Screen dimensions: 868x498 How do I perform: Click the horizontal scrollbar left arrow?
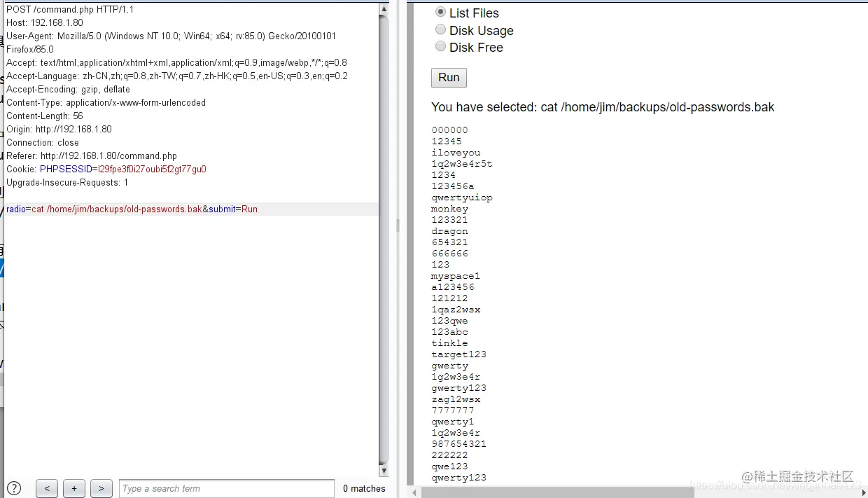pos(413,492)
